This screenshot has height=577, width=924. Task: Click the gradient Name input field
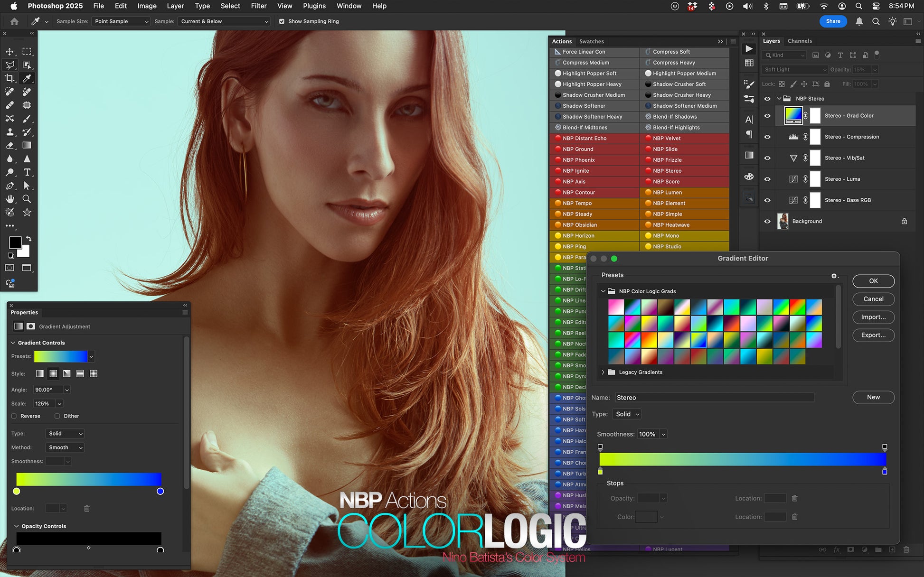coord(714,398)
